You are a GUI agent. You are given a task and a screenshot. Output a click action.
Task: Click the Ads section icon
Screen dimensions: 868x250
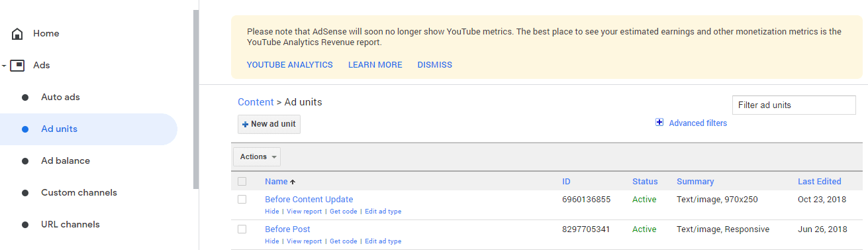pyautogui.click(x=18, y=66)
